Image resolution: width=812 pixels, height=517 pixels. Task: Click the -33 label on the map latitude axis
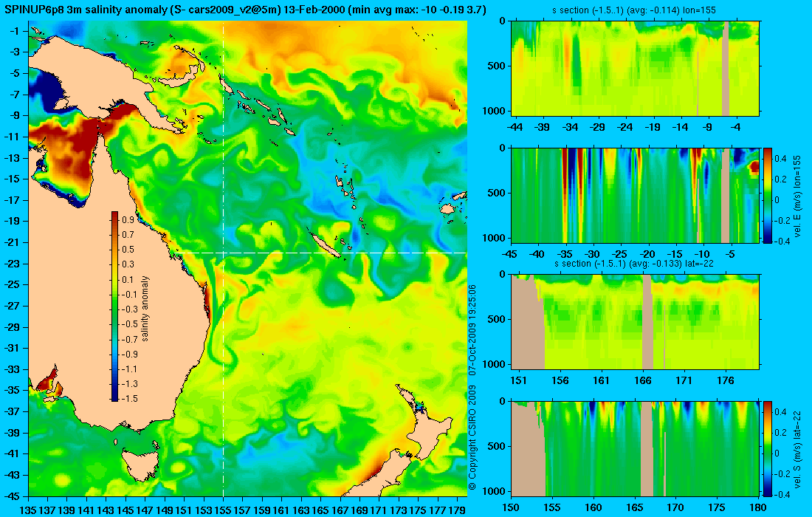(13, 369)
